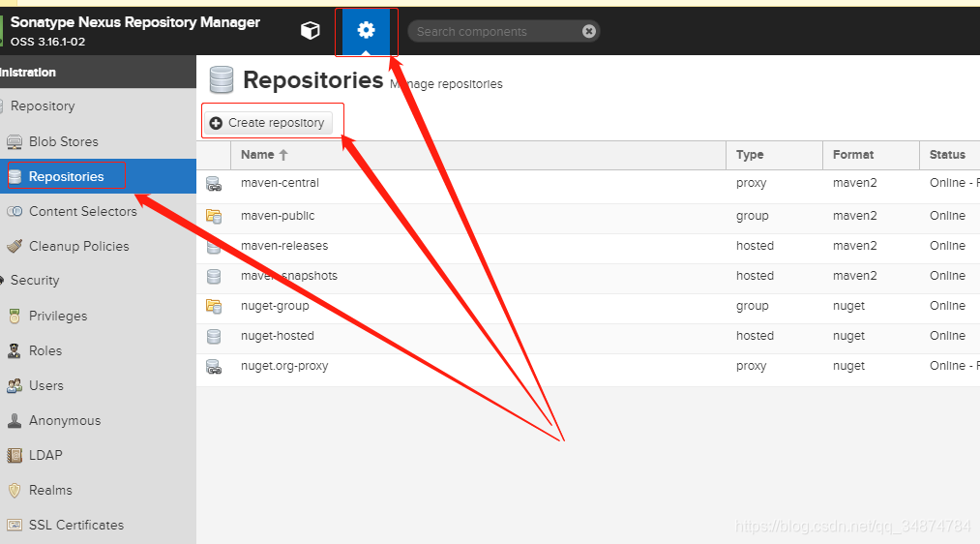
Task: Open Users in sidebar
Action: [x=98, y=386]
